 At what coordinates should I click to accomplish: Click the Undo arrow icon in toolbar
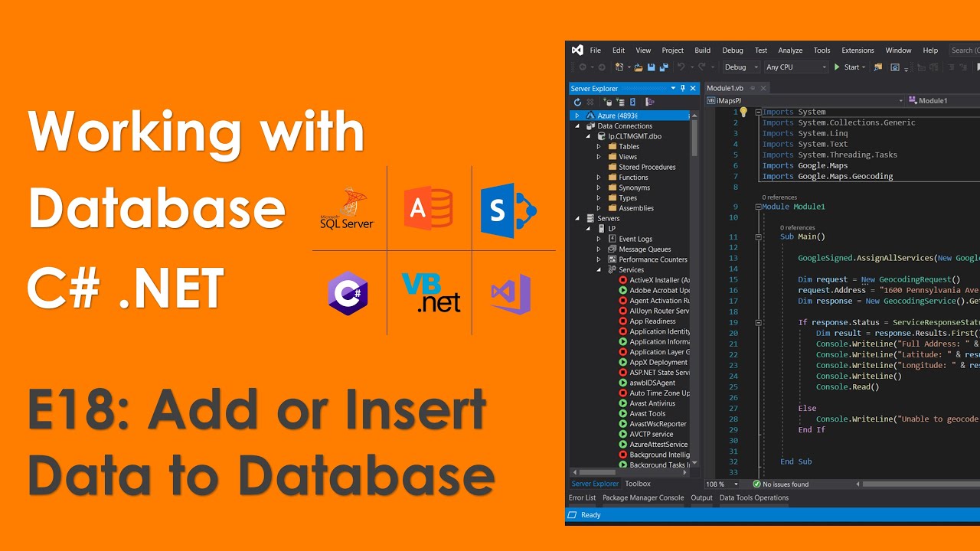click(x=681, y=67)
